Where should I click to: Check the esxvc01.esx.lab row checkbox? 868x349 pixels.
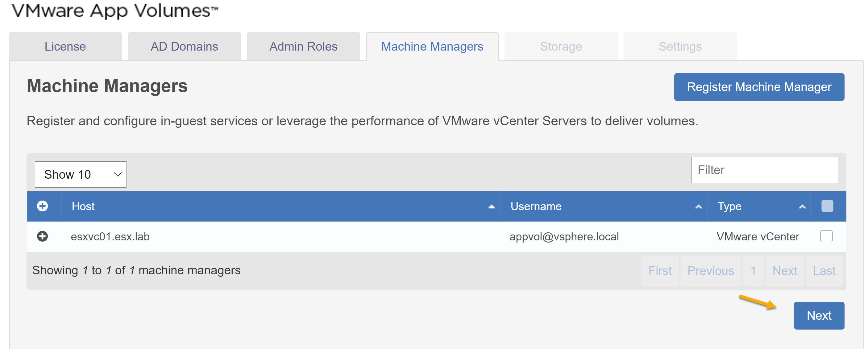click(x=827, y=236)
